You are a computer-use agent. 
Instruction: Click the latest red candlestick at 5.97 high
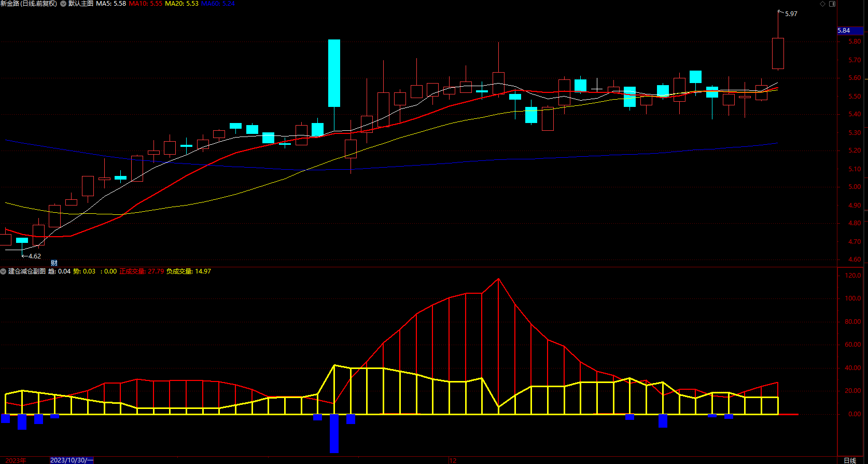point(778,53)
